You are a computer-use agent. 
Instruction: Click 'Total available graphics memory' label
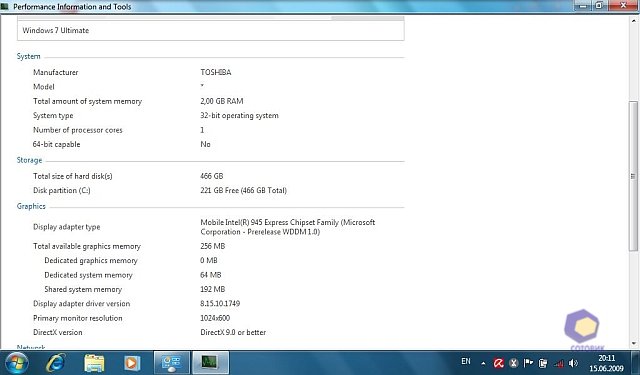click(87, 246)
